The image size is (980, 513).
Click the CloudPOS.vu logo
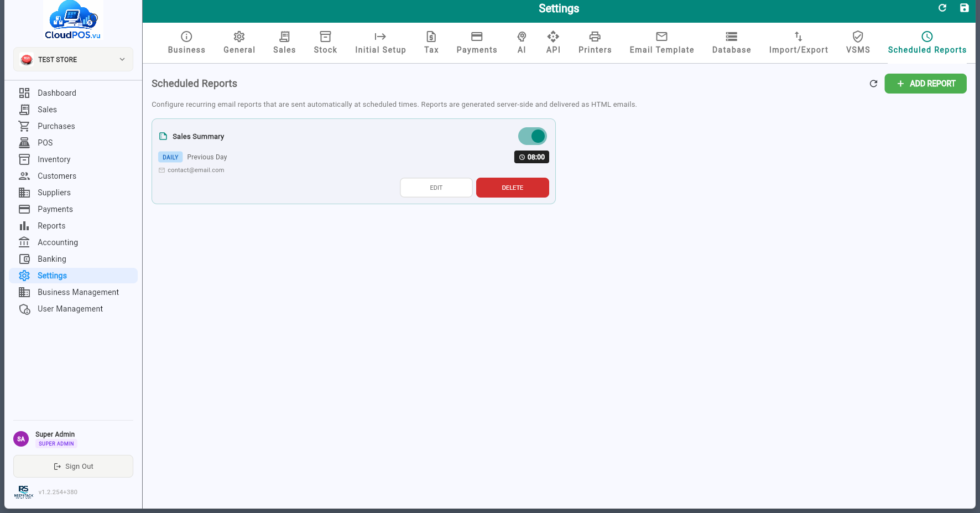[x=73, y=20]
